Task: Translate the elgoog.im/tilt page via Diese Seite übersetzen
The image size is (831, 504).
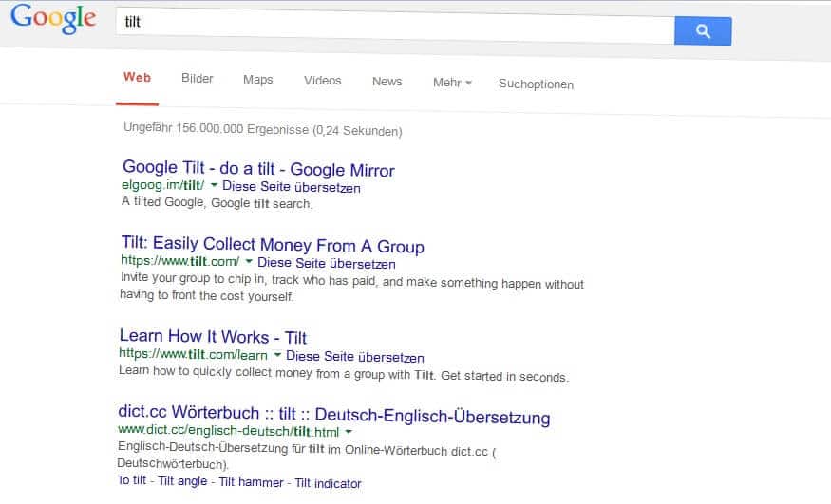Action: (x=291, y=187)
